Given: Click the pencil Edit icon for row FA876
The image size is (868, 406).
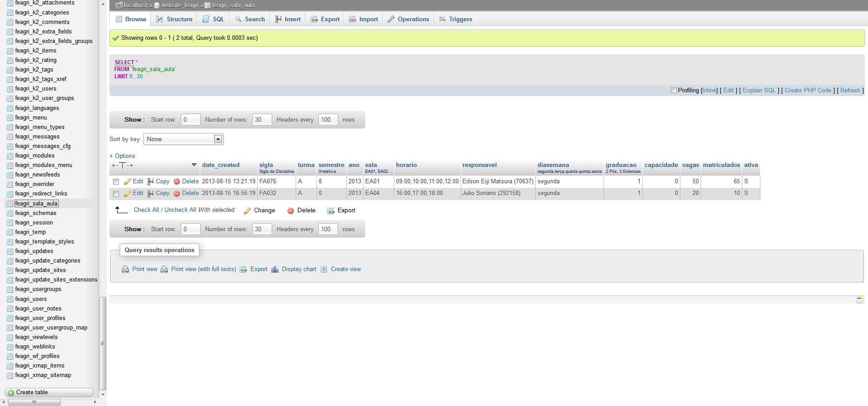Looking at the screenshot, I should click(128, 182).
